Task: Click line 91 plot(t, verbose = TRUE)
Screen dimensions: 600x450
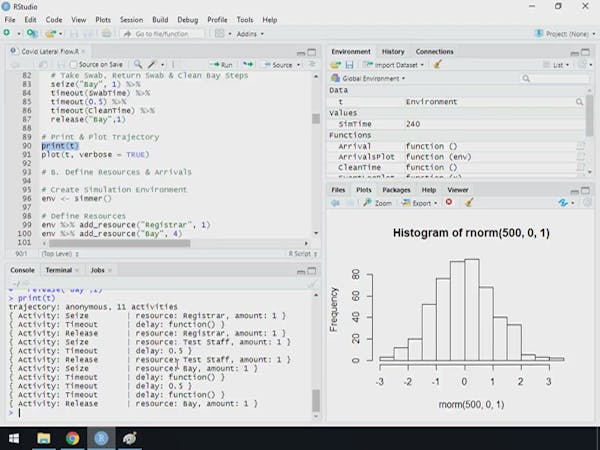Action: click(x=95, y=155)
